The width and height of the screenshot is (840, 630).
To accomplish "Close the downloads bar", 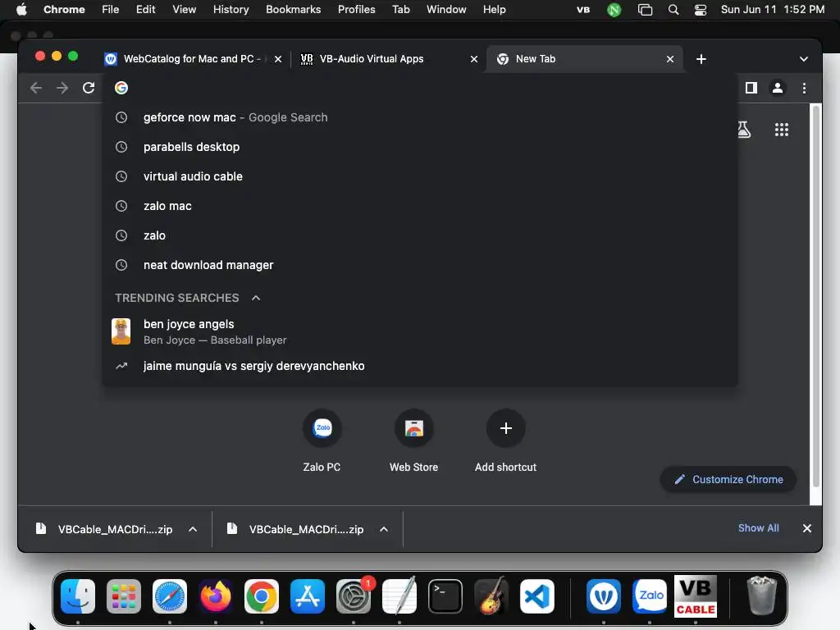I will (807, 528).
